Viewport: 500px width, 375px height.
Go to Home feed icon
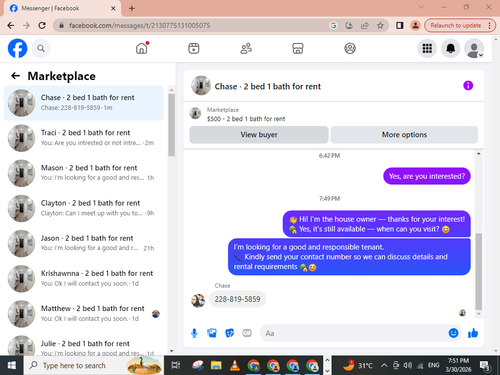(142, 48)
